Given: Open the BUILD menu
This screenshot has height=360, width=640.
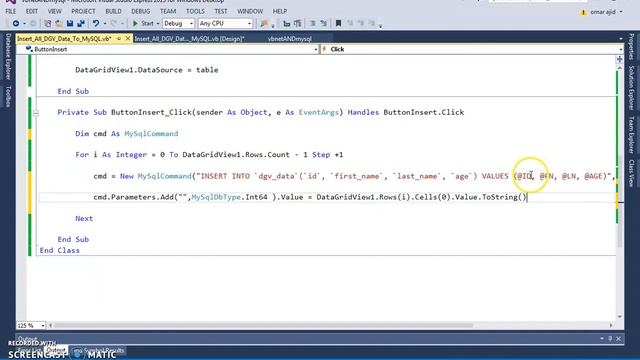Looking at the screenshot, I should [x=113, y=11].
